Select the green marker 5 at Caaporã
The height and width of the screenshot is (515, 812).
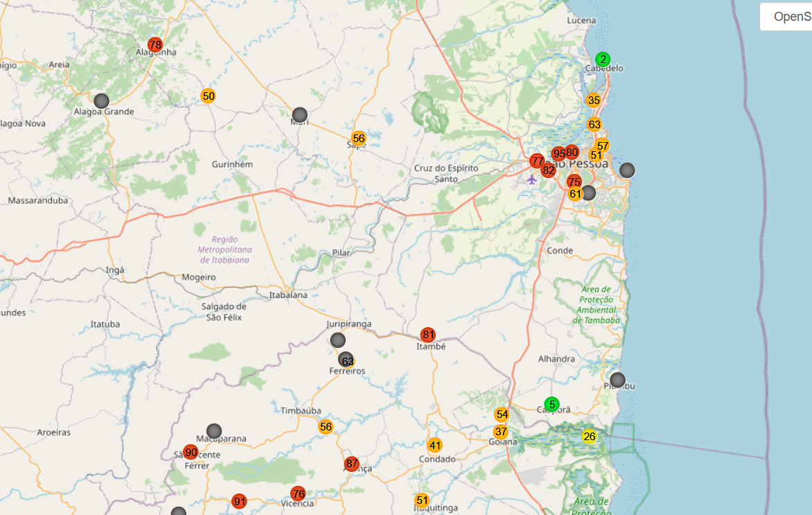point(552,404)
